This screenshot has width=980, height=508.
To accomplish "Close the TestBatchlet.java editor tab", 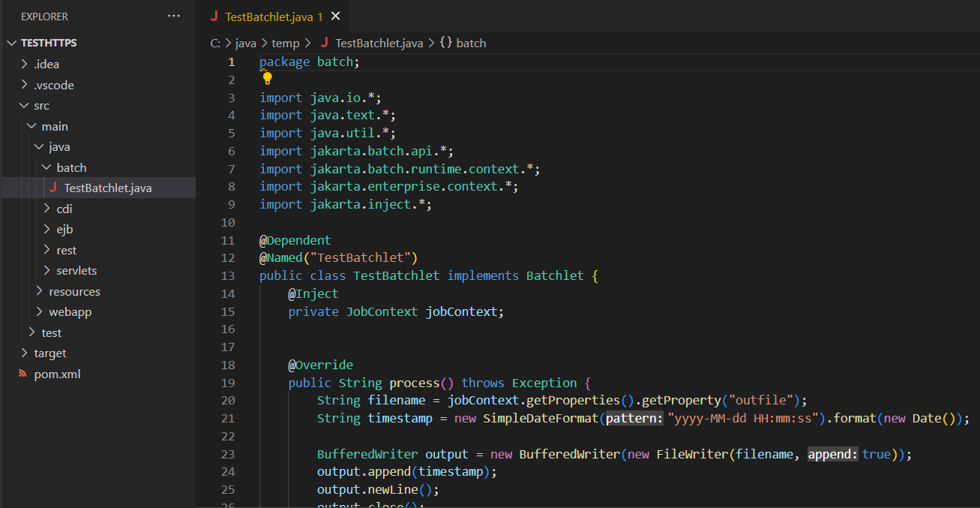I will 335,17.
